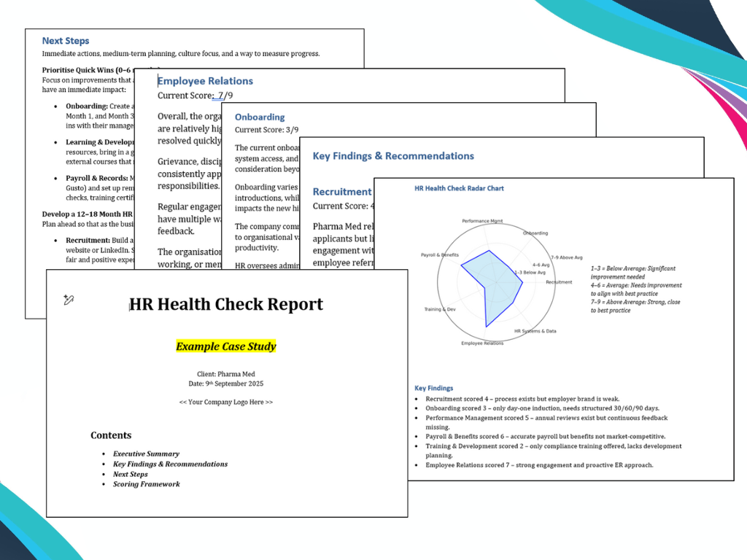Click the 'Onboarding' page heading
Image resolution: width=747 pixels, height=560 pixels.
[x=260, y=117]
